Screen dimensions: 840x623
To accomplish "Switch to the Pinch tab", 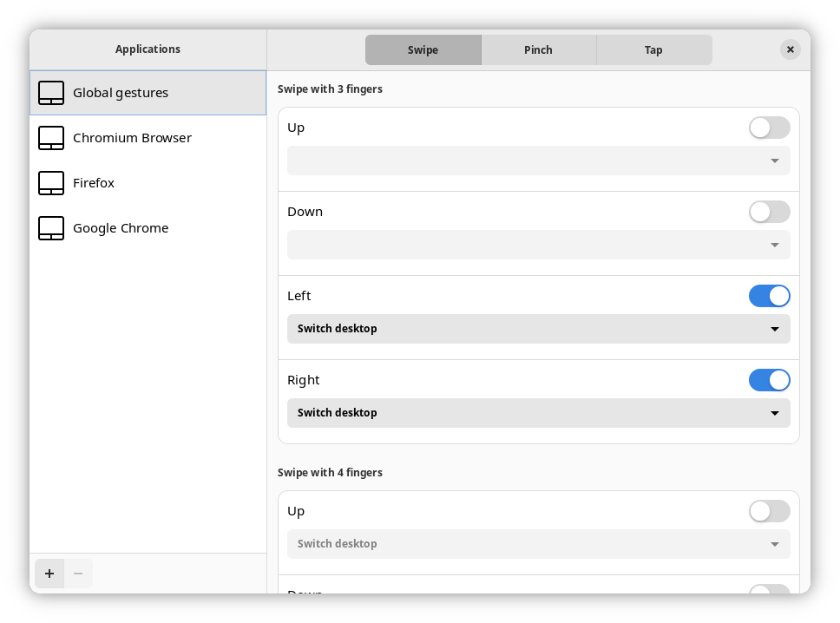I will point(538,49).
